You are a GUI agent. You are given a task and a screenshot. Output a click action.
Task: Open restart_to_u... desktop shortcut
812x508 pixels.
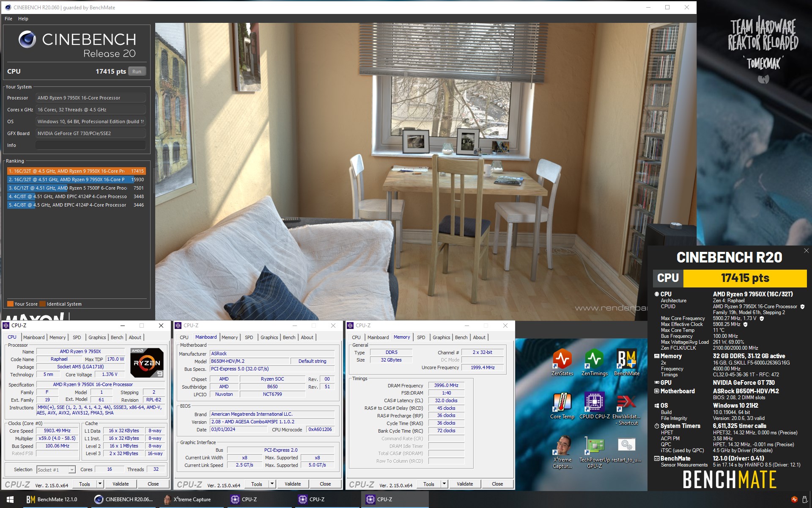coord(626,449)
